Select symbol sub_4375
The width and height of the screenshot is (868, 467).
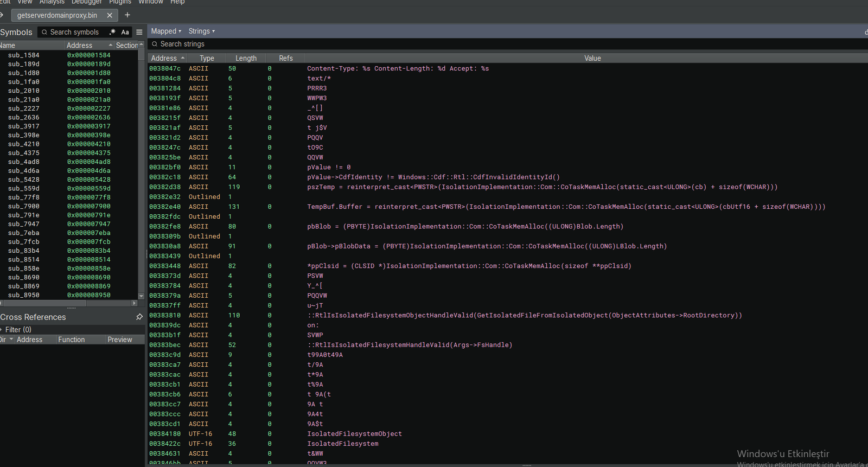pyautogui.click(x=24, y=153)
